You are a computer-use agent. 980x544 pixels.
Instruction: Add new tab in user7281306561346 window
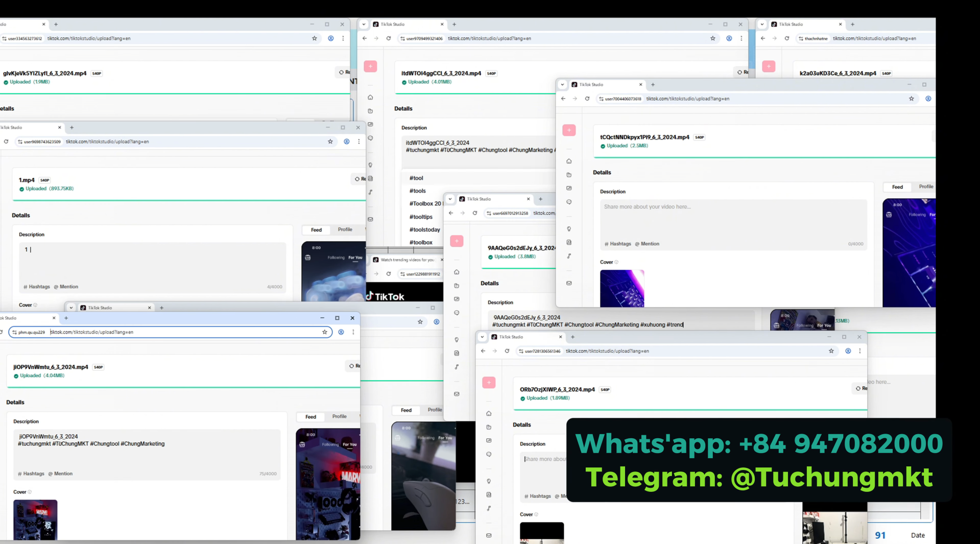[573, 337]
